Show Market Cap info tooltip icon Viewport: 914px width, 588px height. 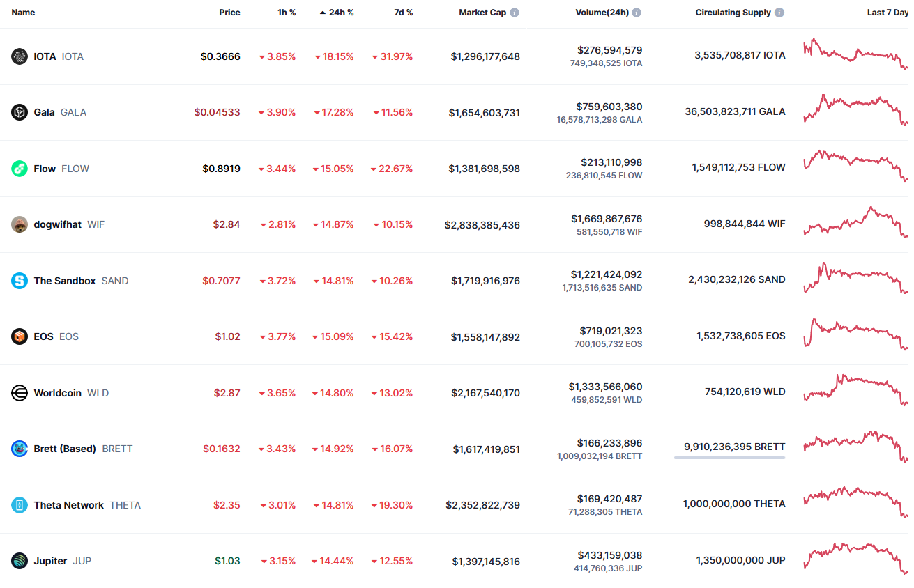click(x=515, y=13)
